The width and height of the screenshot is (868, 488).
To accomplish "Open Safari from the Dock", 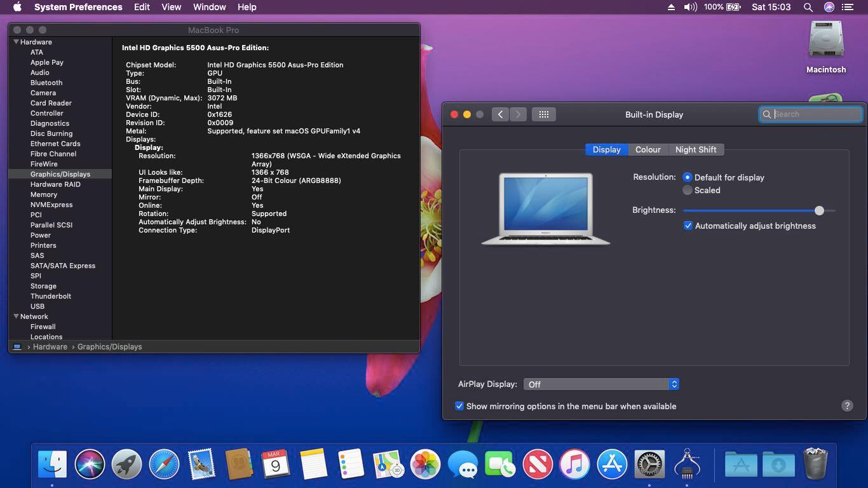I will pos(164,464).
